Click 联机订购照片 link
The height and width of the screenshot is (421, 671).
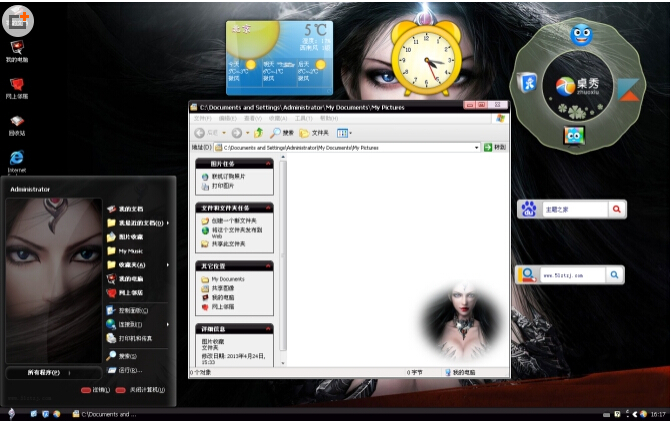[228, 176]
